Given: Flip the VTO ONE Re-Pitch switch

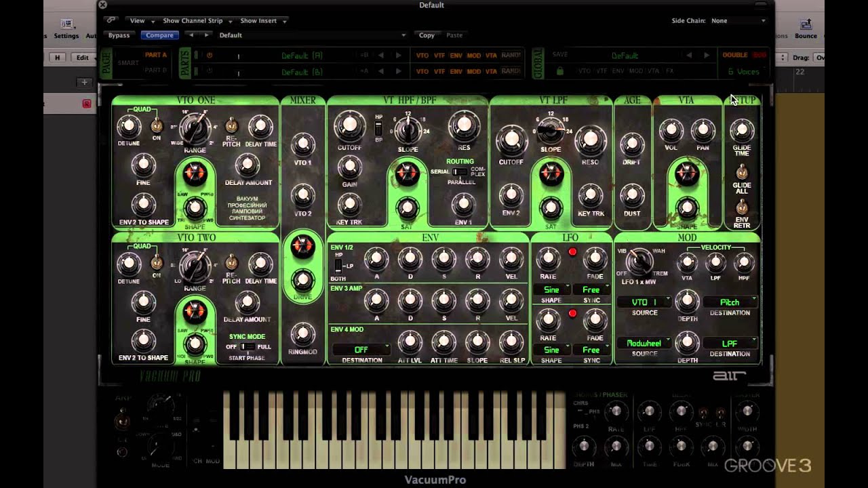Looking at the screenshot, I should (x=231, y=125).
